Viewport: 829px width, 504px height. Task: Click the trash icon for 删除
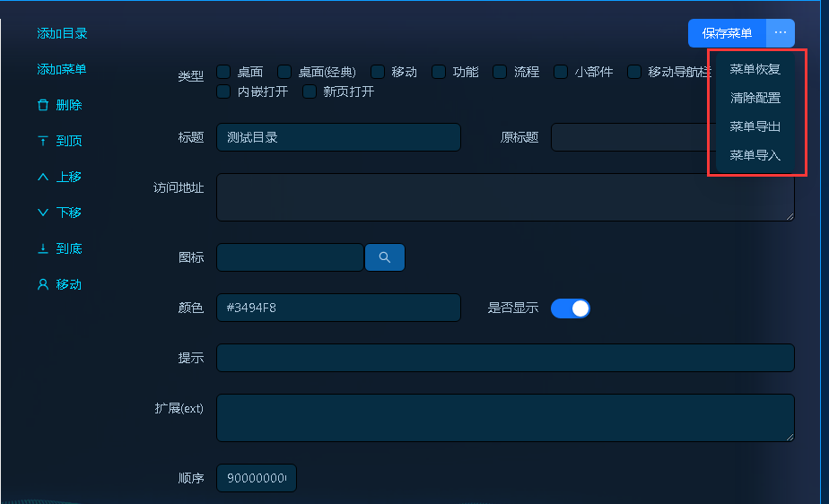point(43,105)
